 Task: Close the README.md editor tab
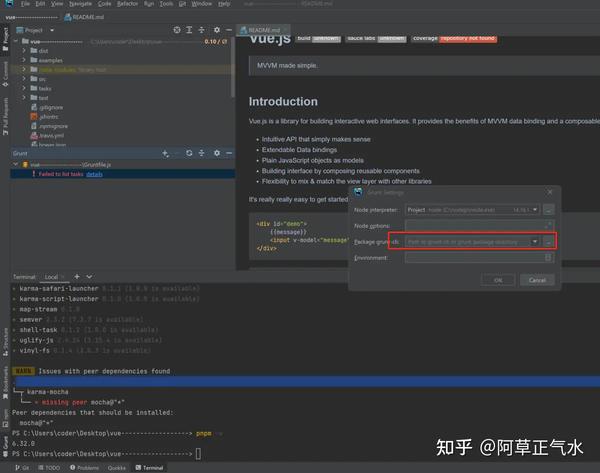(x=285, y=30)
